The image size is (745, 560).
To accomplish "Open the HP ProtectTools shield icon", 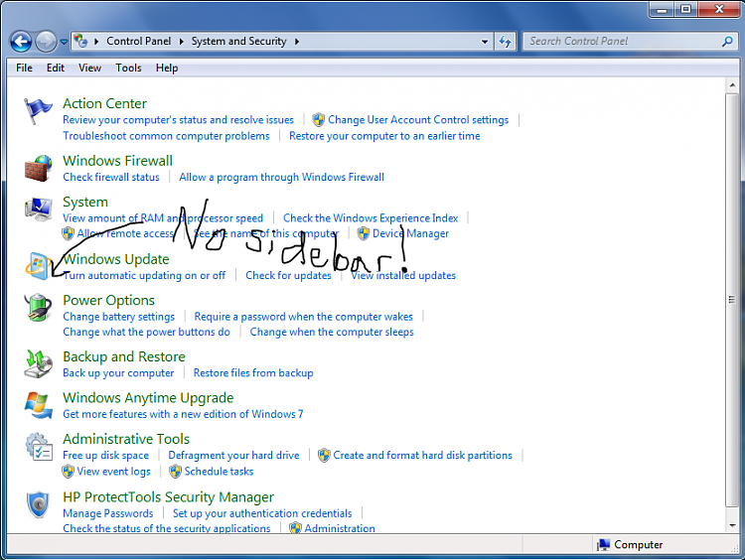I will click(x=38, y=504).
